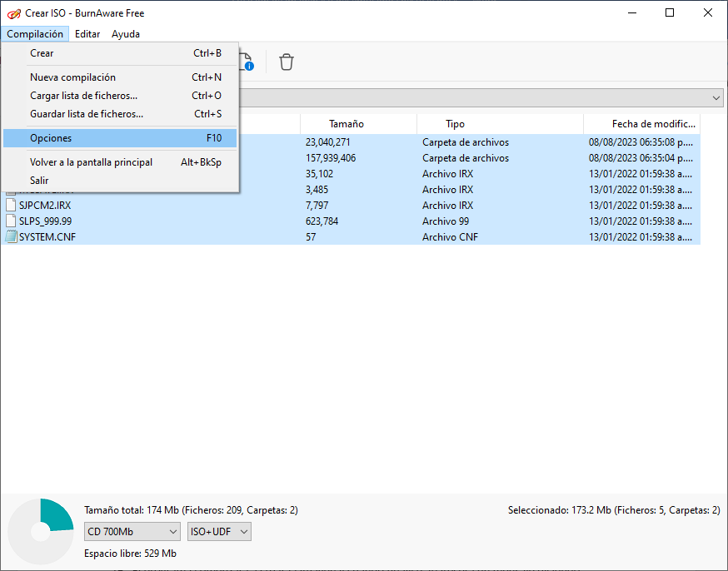Choose Nueva compilación menu entry
Viewport: 728px width, 571px height.
(120, 77)
